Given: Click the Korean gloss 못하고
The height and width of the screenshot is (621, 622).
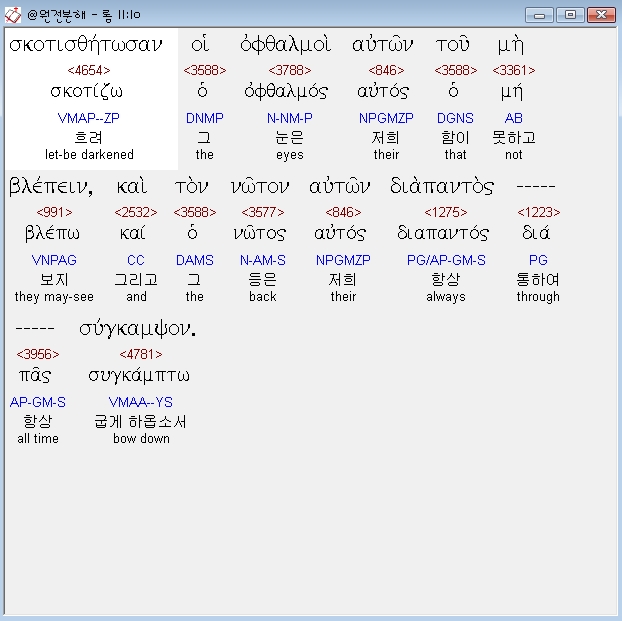Looking at the screenshot, I should click(x=514, y=138).
